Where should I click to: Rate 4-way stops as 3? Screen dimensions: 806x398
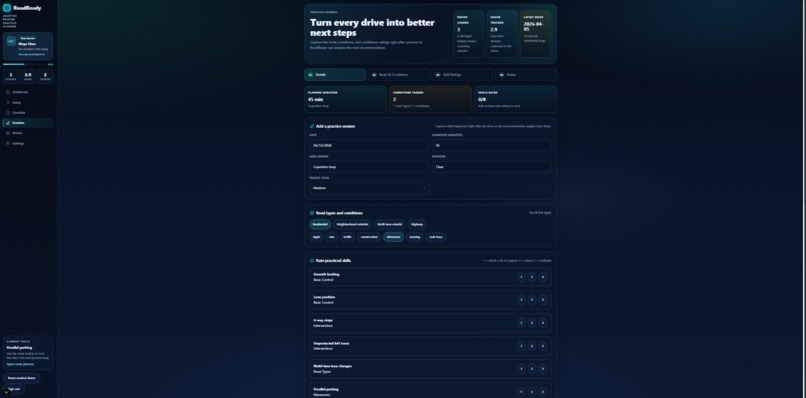point(543,323)
